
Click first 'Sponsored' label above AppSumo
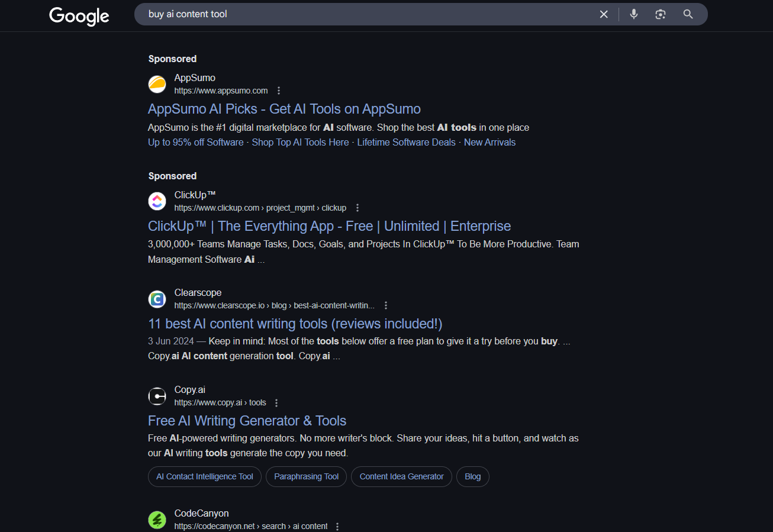[172, 59]
